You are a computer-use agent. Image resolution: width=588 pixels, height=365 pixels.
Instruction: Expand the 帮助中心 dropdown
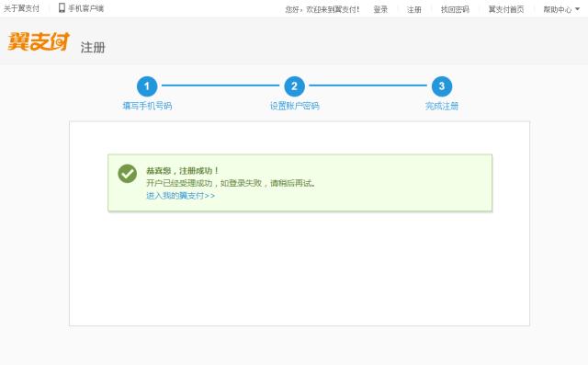(561, 9)
